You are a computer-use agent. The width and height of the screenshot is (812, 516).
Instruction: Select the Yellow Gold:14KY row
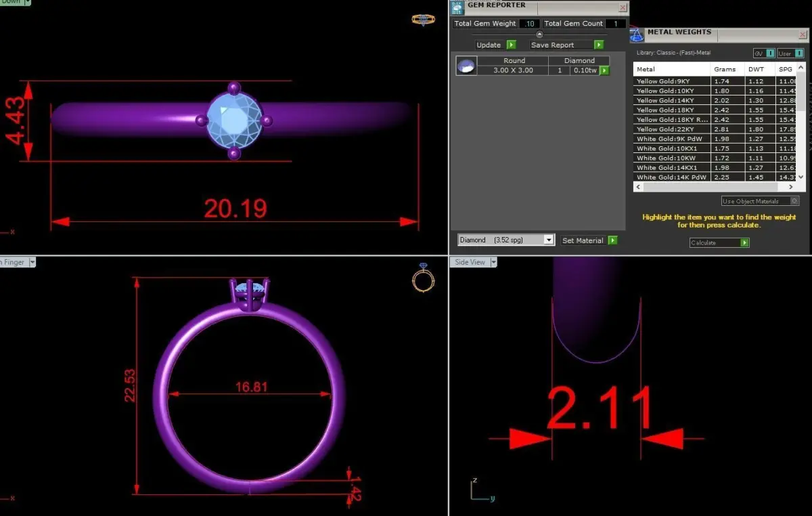tap(715, 100)
